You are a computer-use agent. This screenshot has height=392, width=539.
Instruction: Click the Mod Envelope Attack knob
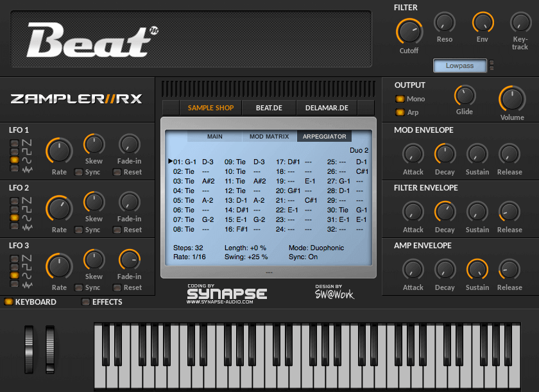[413, 154]
